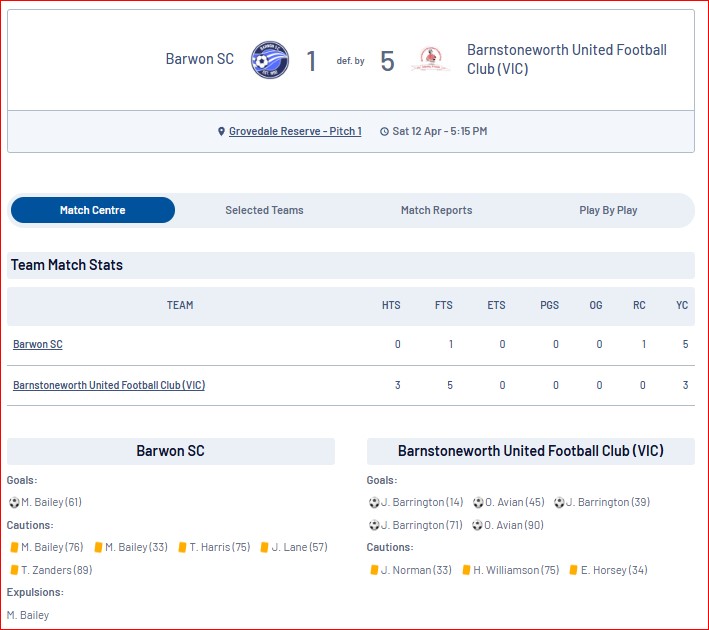Click the Barnstoneworth United club crest
This screenshot has width=709, height=630.
tap(431, 59)
